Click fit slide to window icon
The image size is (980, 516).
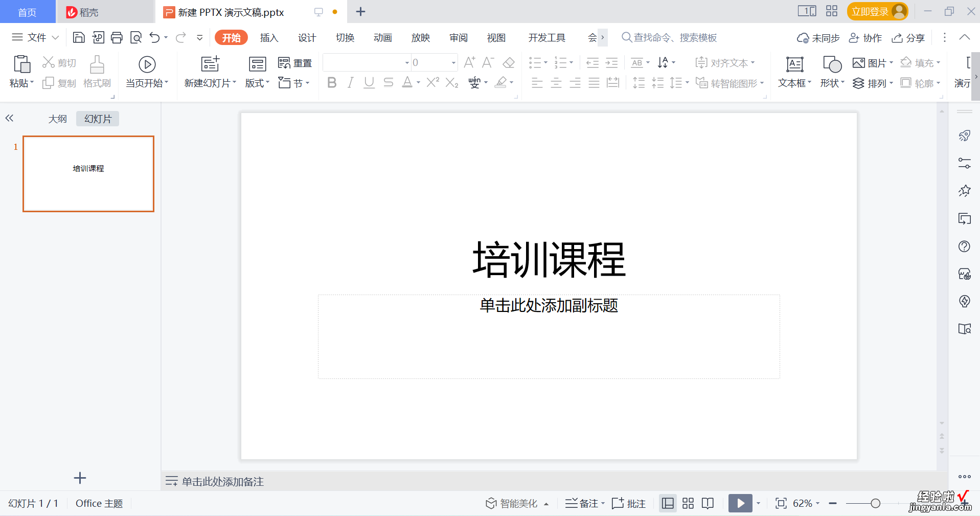pyautogui.click(x=781, y=503)
